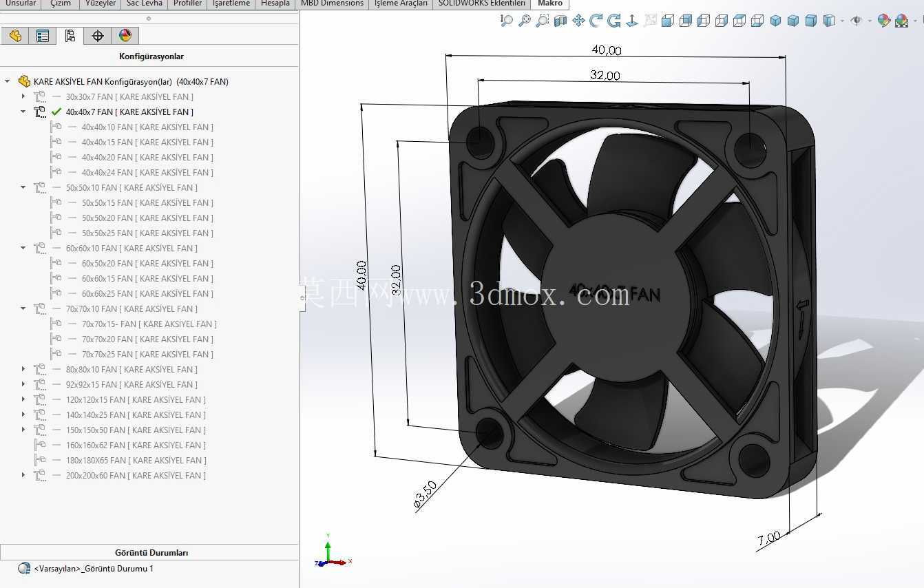Image resolution: width=924 pixels, height=588 pixels.
Task: Click the green checkmark of active 40x40x7 configuration
Action: click(56, 112)
